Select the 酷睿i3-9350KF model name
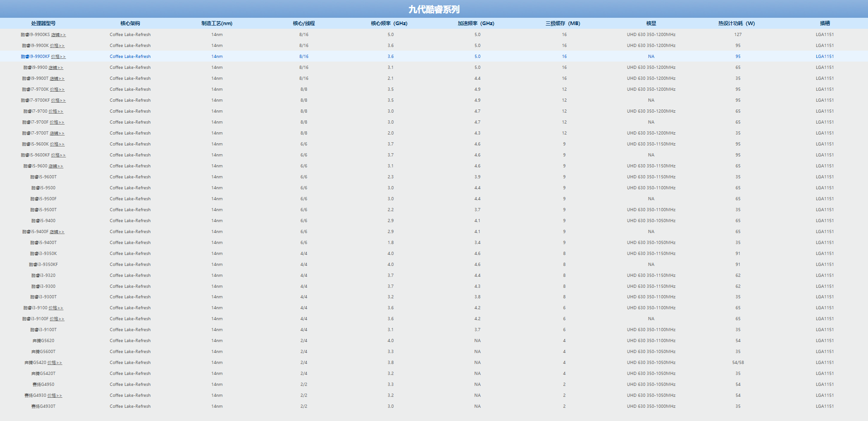 point(43,265)
